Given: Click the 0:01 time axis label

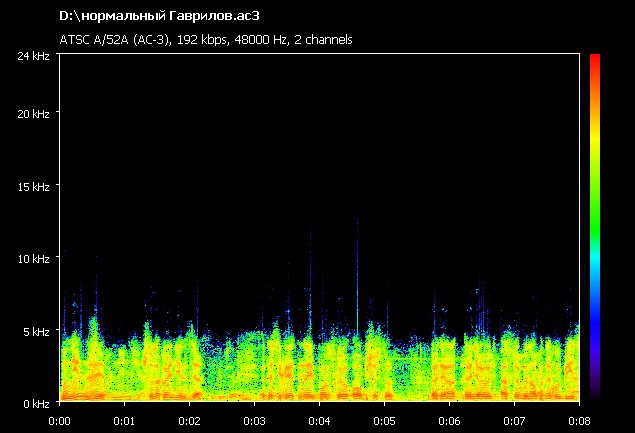Looking at the screenshot, I should pos(124,421).
